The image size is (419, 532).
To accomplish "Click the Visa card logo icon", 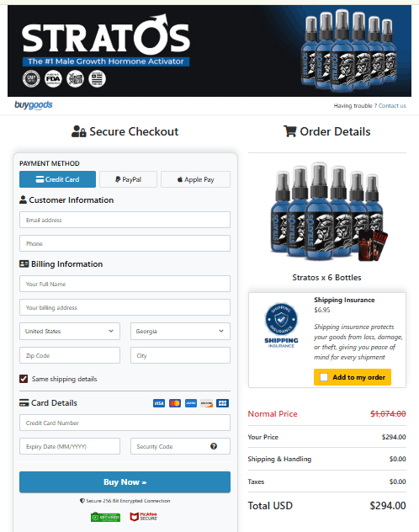I will pyautogui.click(x=159, y=403).
